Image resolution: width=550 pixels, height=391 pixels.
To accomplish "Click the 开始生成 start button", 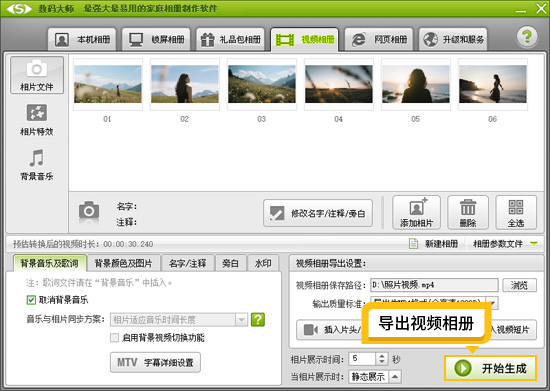I will [x=490, y=368].
